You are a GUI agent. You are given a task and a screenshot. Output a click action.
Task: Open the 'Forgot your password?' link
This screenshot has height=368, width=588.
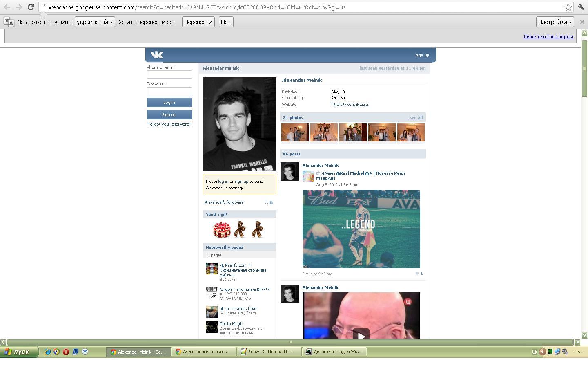click(x=169, y=124)
